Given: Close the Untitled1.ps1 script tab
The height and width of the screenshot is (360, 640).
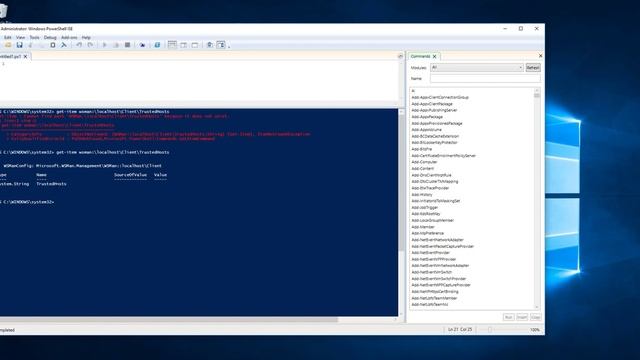Looking at the screenshot, I should (x=25, y=57).
